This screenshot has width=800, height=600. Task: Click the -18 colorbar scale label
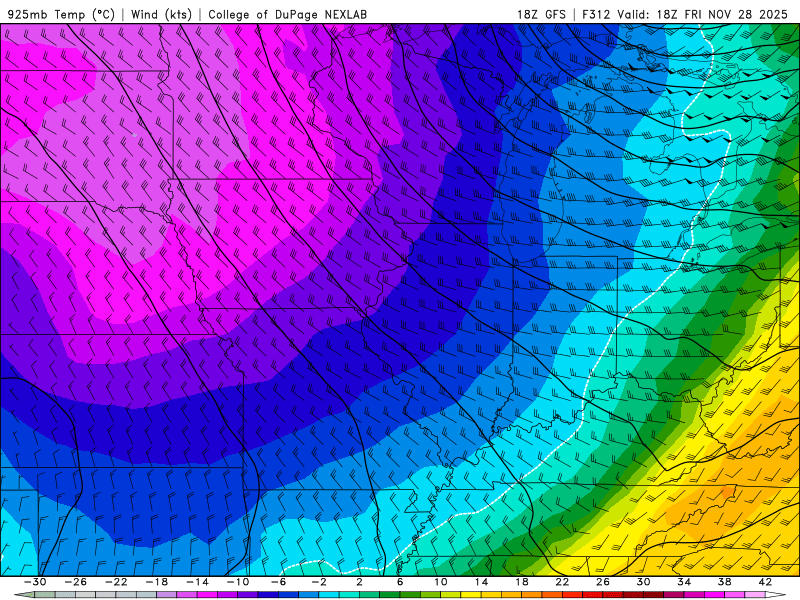click(x=157, y=582)
